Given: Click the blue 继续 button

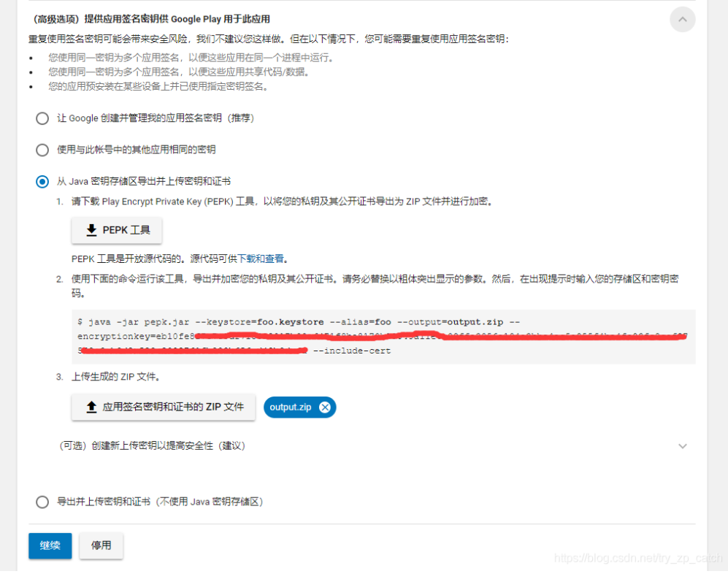Looking at the screenshot, I should click(50, 546).
